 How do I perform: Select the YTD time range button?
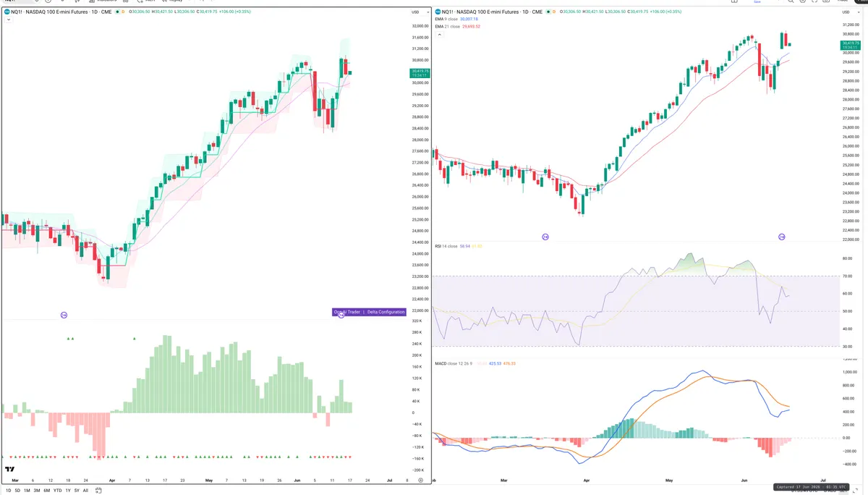(x=57, y=490)
